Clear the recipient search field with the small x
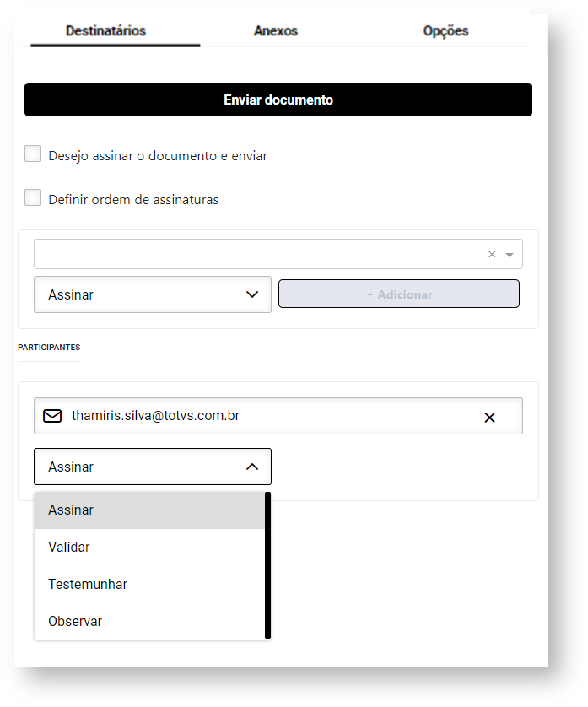588x707 pixels. point(492,254)
